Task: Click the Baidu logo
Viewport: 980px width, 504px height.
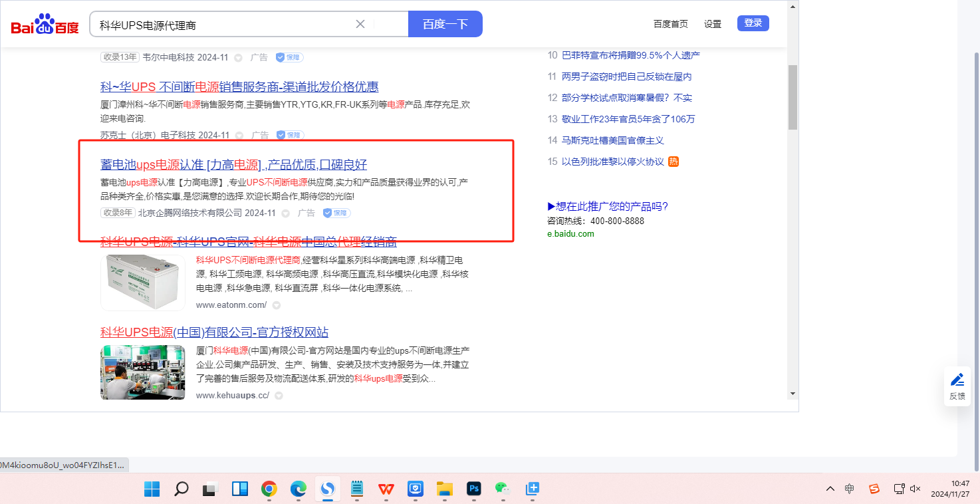Action: point(45,25)
